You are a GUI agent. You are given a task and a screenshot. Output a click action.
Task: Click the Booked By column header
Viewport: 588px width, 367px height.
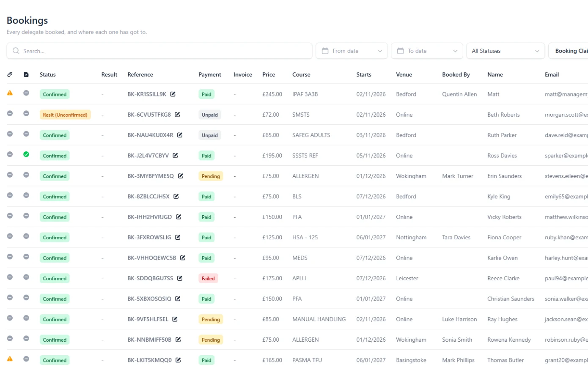(x=456, y=74)
